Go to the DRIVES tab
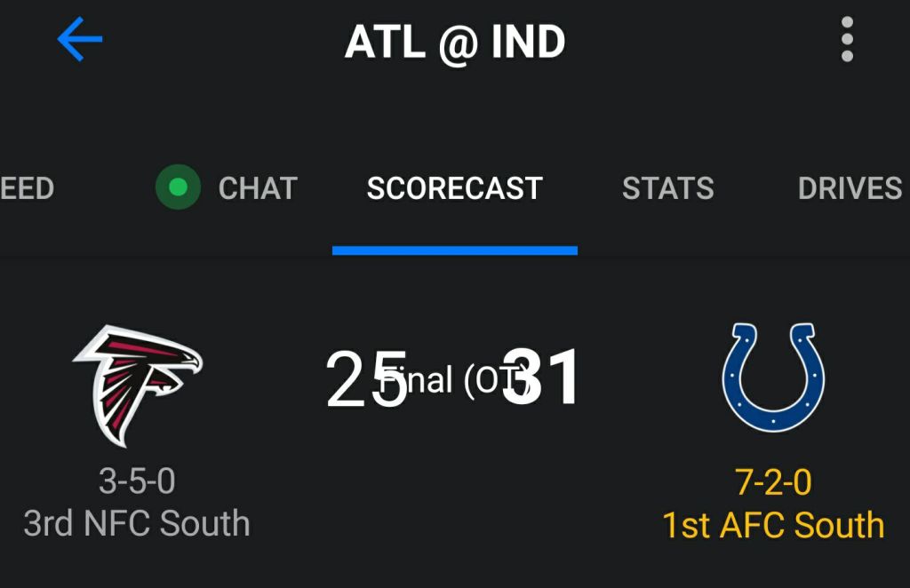Screen dimensions: 910x588 [x=850, y=188]
